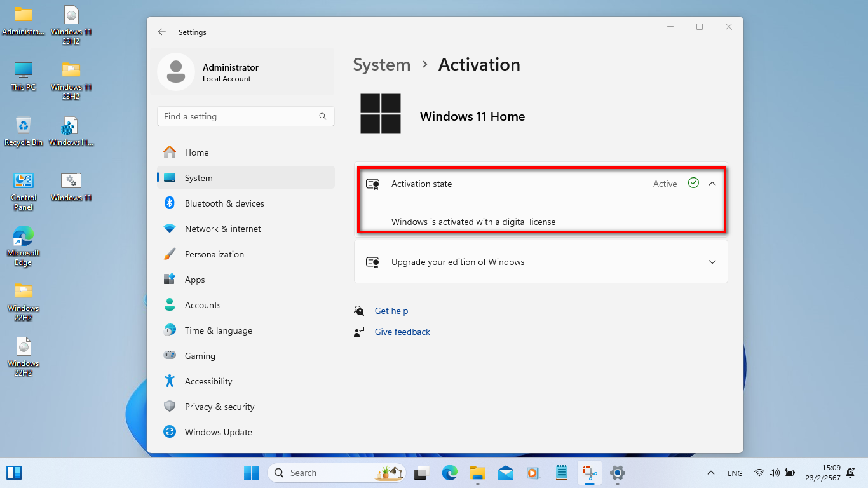The image size is (868, 488).
Task: Select the Windows 22H2 disc image file
Action: (24, 356)
